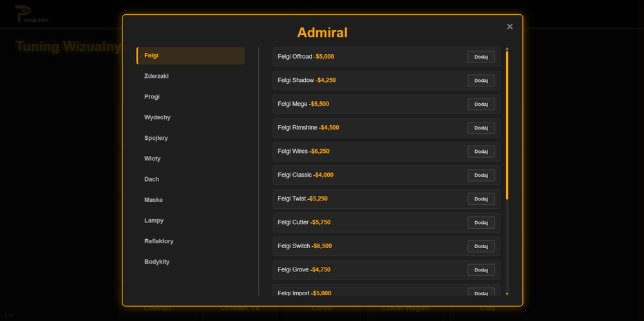Viewport: 644px width, 321px height.
Task: Click the ProjectRPG logo
Action: (x=31, y=14)
